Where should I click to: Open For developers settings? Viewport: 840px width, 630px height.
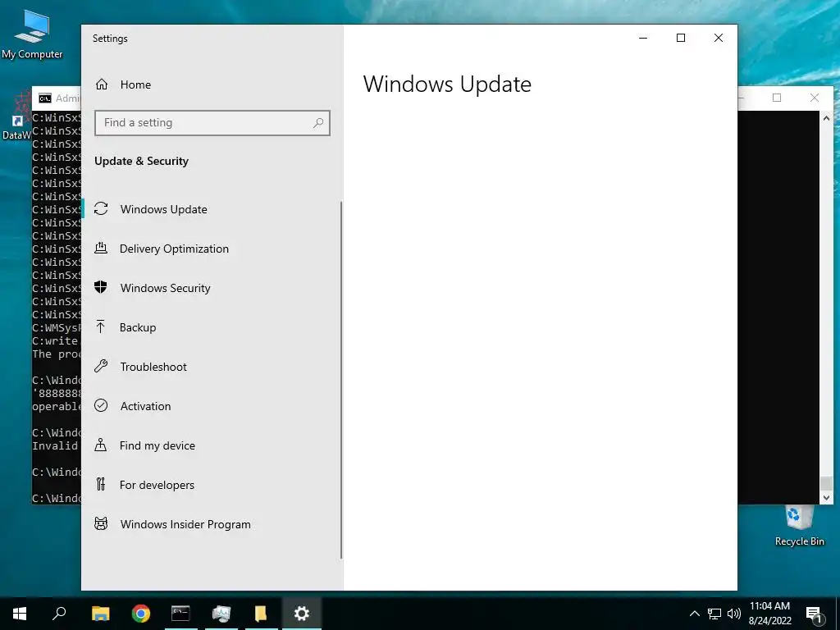point(212,485)
